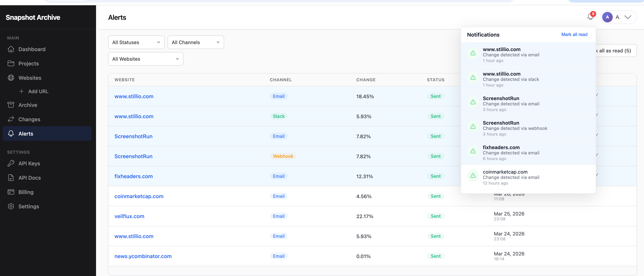644x276 pixels.
Task: Open the ScreenshotRun webhook notification
Action: point(528,128)
